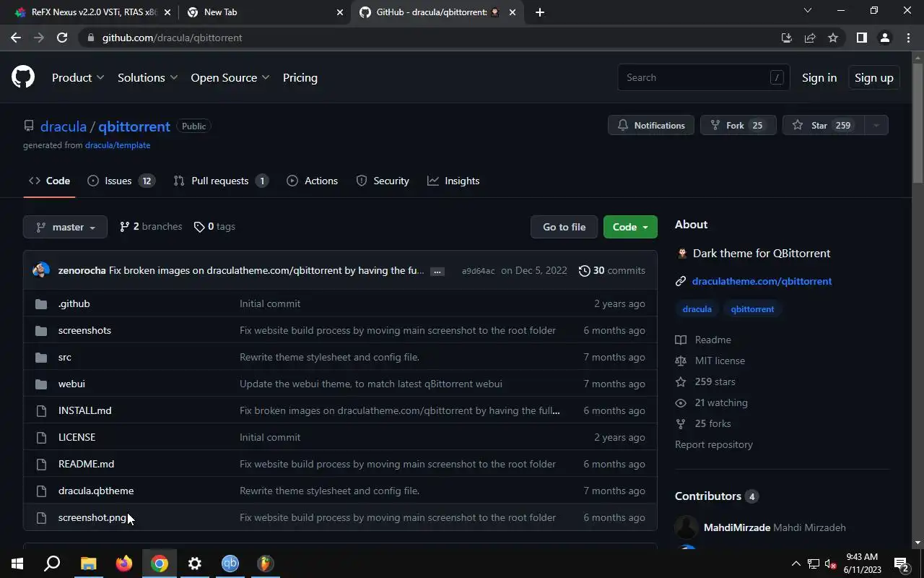
Task: Switch to the Insights tab
Action: click(x=453, y=181)
